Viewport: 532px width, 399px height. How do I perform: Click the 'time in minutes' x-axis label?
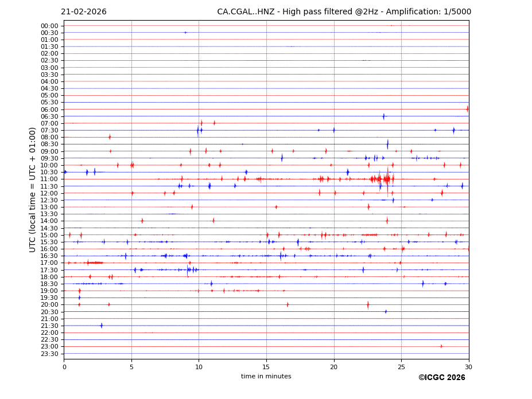(266, 377)
